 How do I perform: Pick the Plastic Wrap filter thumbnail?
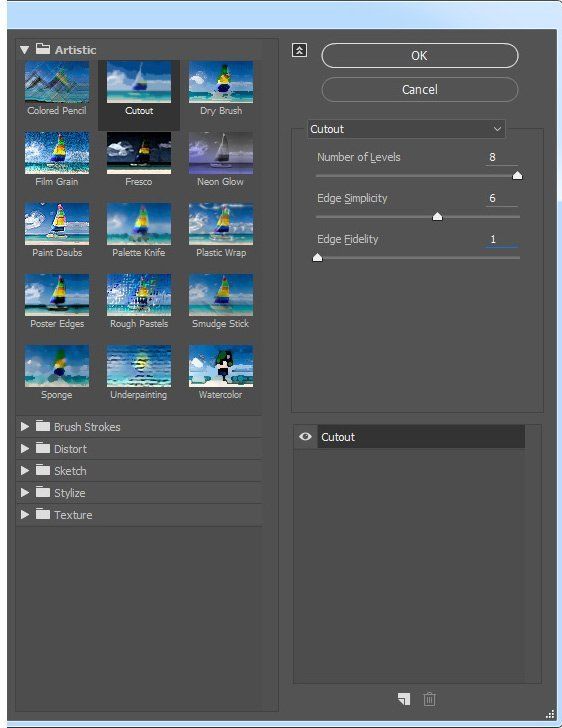click(221, 224)
